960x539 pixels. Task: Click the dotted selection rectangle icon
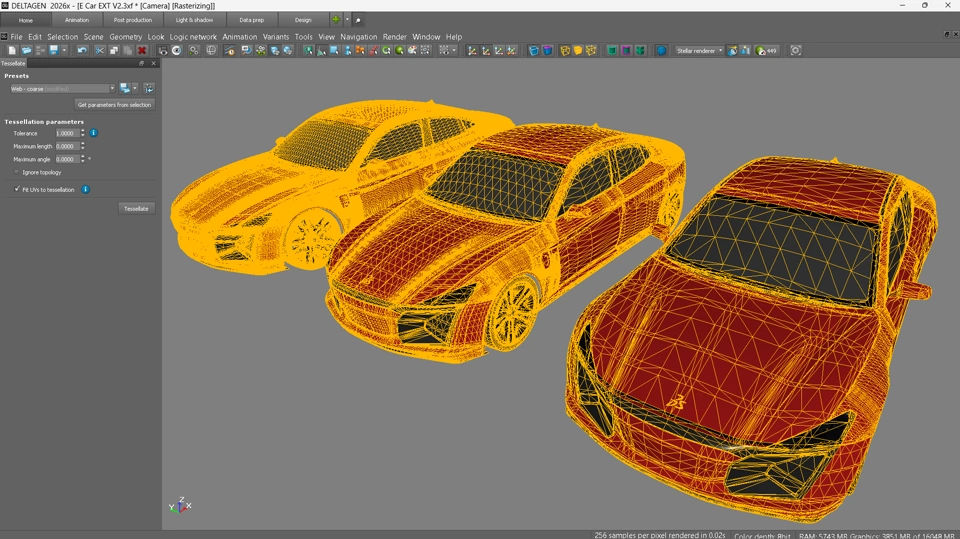coord(444,51)
